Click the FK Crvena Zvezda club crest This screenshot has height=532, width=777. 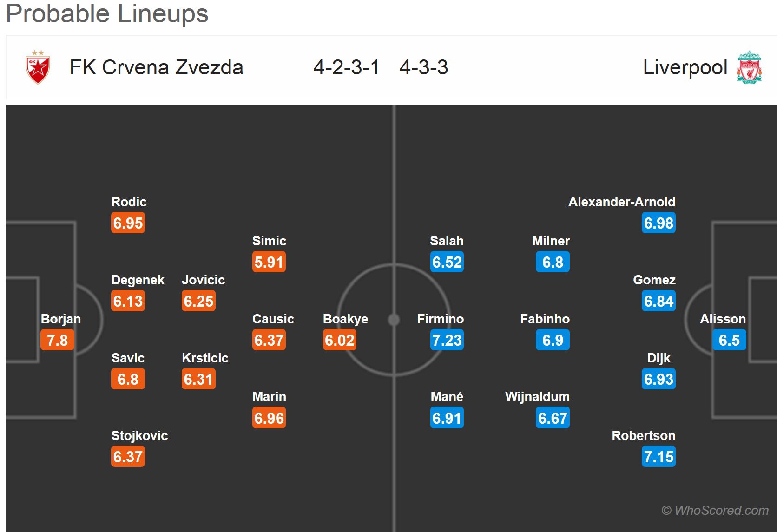(x=38, y=67)
